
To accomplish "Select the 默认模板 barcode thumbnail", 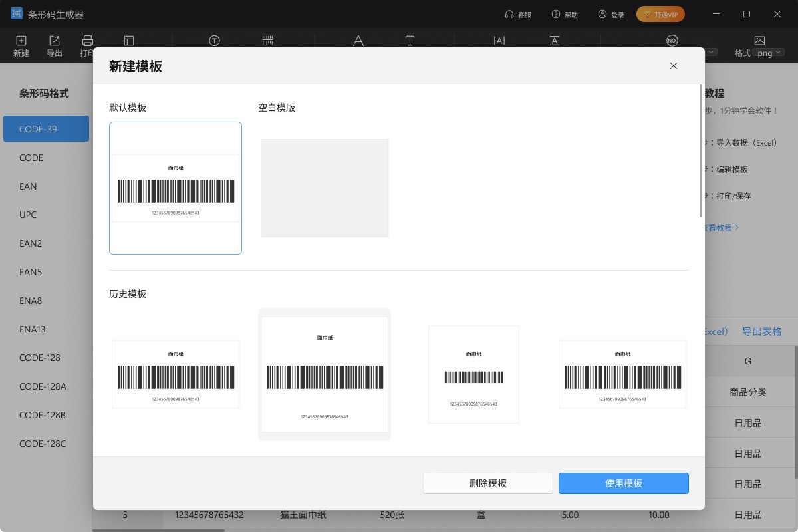I will point(176,188).
